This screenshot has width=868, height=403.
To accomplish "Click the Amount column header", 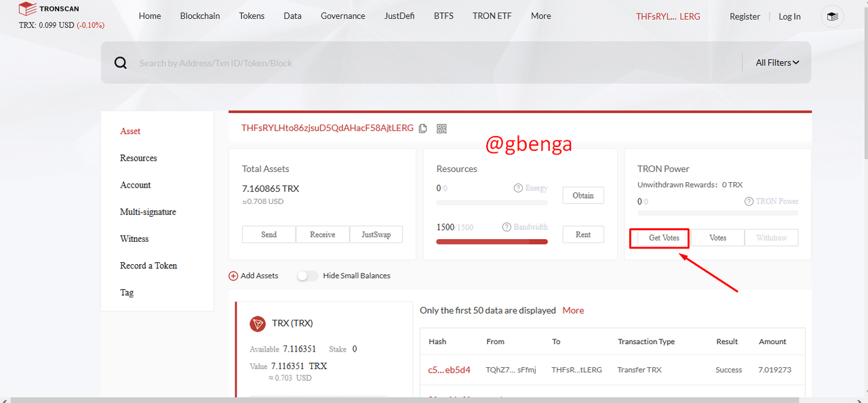I will click(x=772, y=341).
